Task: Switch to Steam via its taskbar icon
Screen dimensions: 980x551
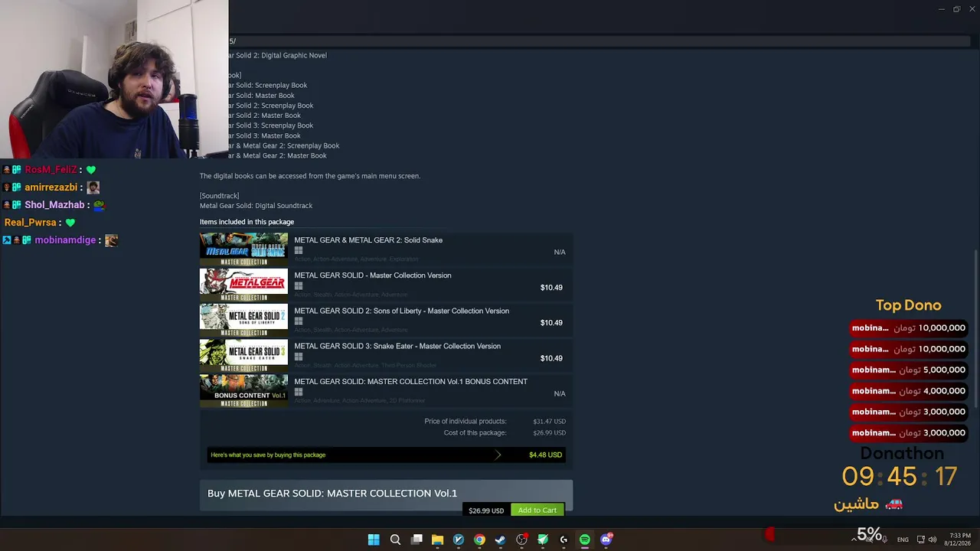Action: [500, 540]
